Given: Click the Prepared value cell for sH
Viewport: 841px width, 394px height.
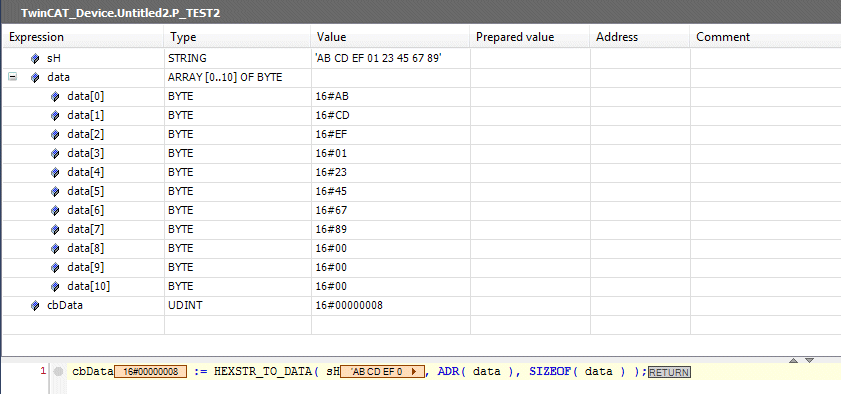Looking at the screenshot, I should [x=530, y=58].
